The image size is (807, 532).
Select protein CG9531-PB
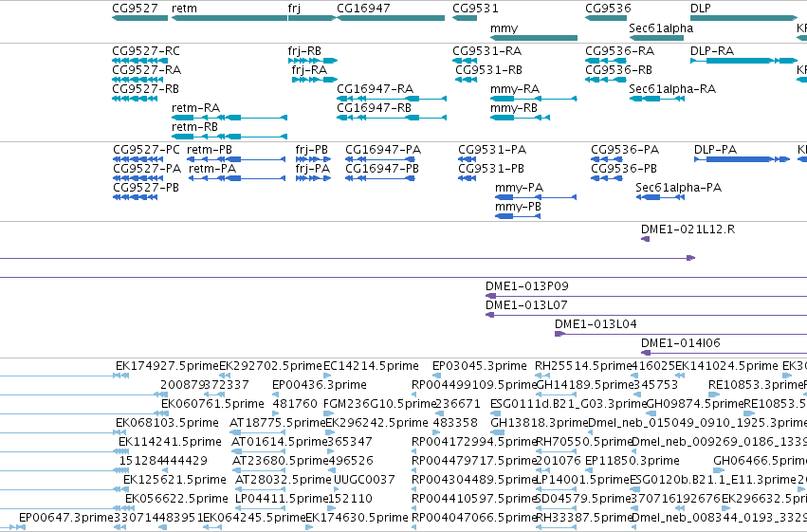click(x=491, y=169)
